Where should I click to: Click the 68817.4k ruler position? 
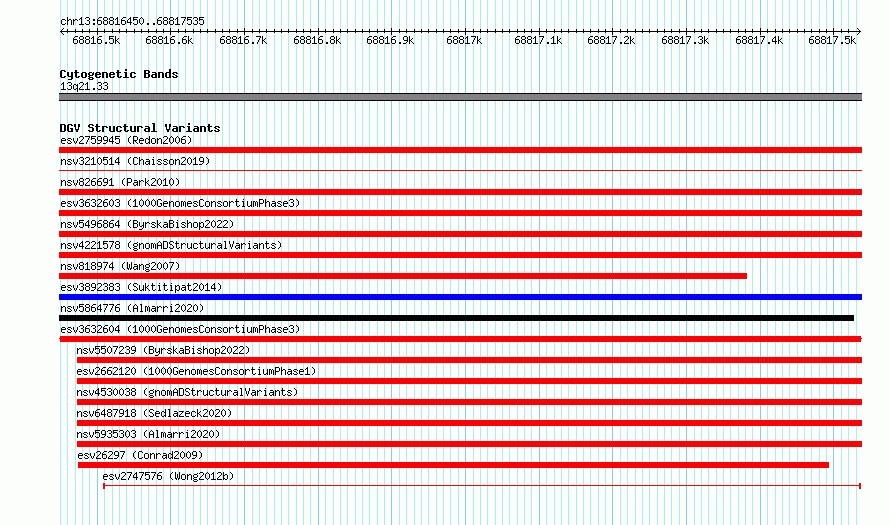coord(759,40)
